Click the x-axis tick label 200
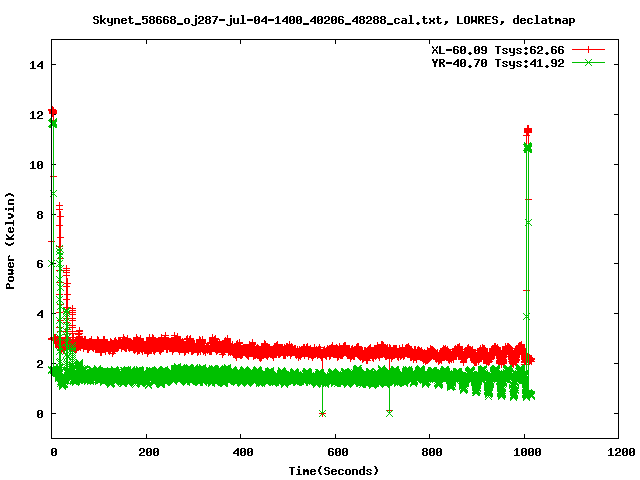The width and height of the screenshot is (640, 480). click(149, 452)
